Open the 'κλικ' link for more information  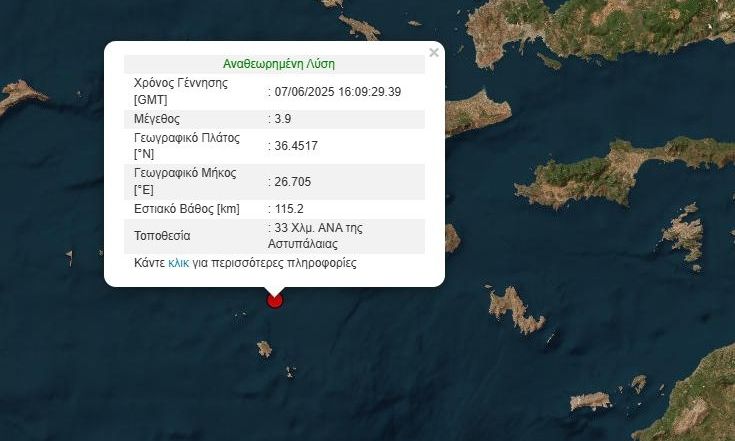179,264
